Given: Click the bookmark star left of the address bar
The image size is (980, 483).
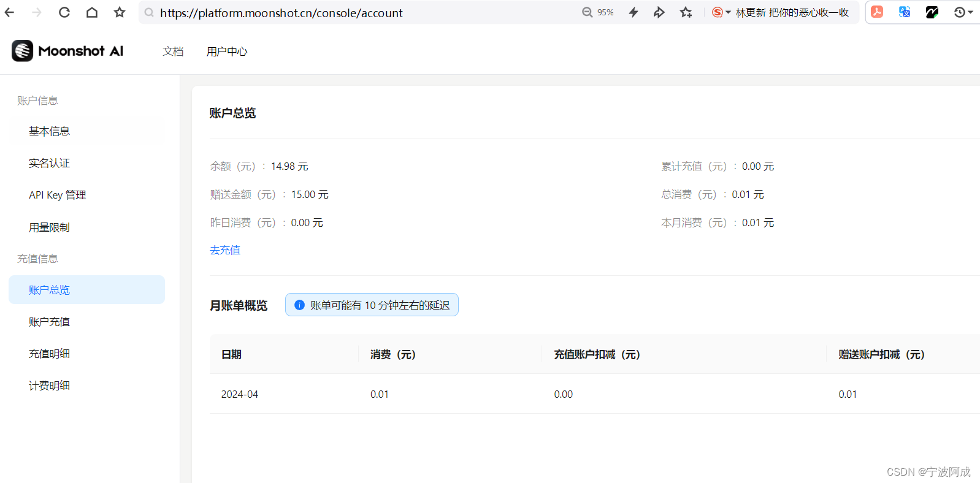Looking at the screenshot, I should [120, 12].
